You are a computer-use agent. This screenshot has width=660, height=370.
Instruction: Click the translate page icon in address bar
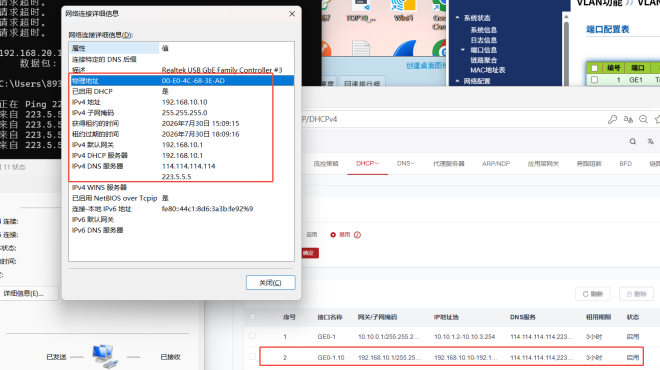tap(628, 120)
